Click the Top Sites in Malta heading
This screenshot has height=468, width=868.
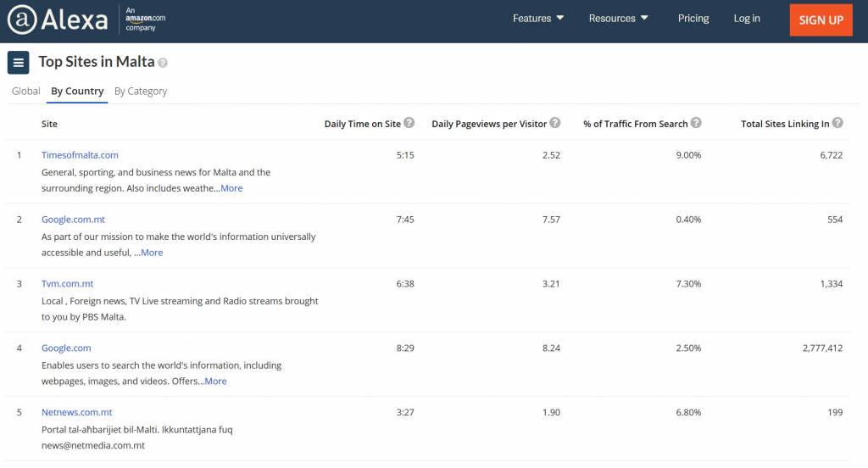click(x=97, y=62)
